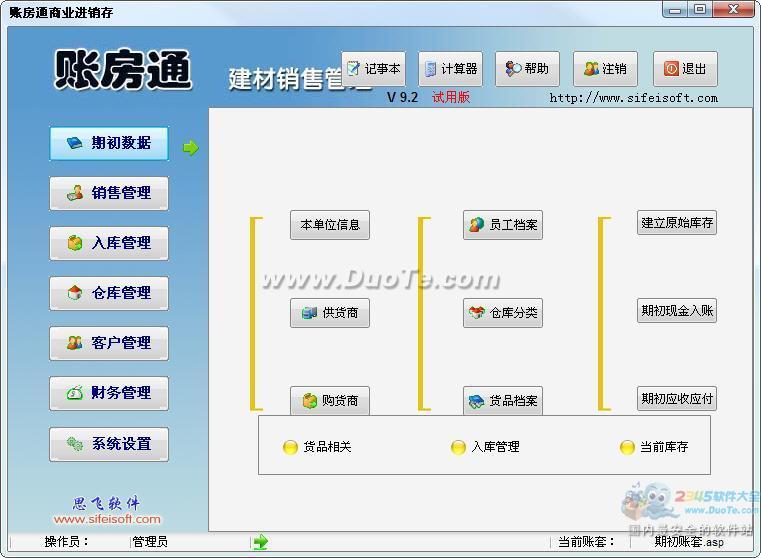Click the green arrow beside 期初数据
761x558 pixels.
tap(191, 148)
